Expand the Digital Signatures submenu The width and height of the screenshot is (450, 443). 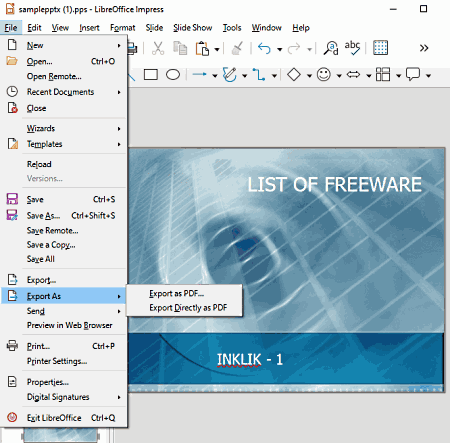tap(64, 397)
